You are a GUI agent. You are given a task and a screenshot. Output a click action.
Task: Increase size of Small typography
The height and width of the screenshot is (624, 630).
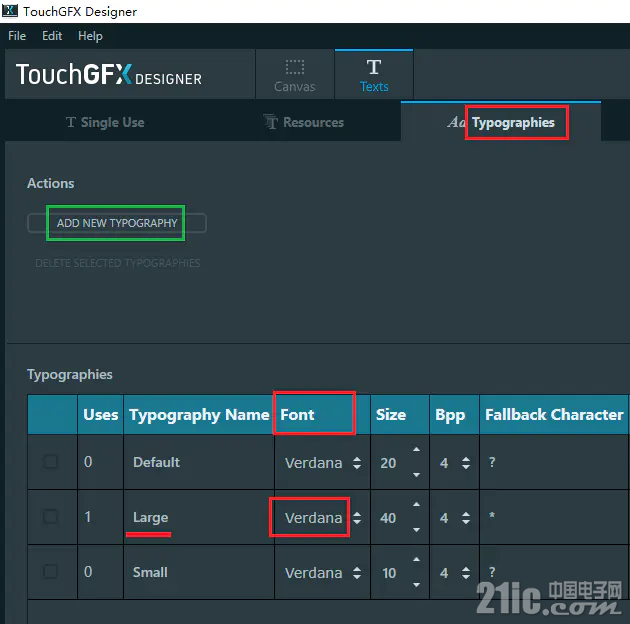click(417, 559)
